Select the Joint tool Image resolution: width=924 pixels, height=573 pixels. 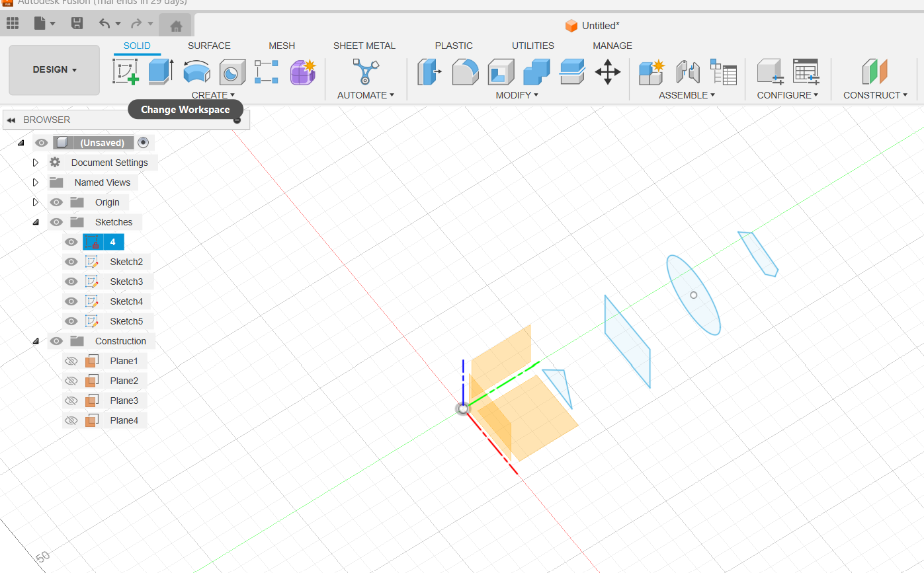click(688, 71)
